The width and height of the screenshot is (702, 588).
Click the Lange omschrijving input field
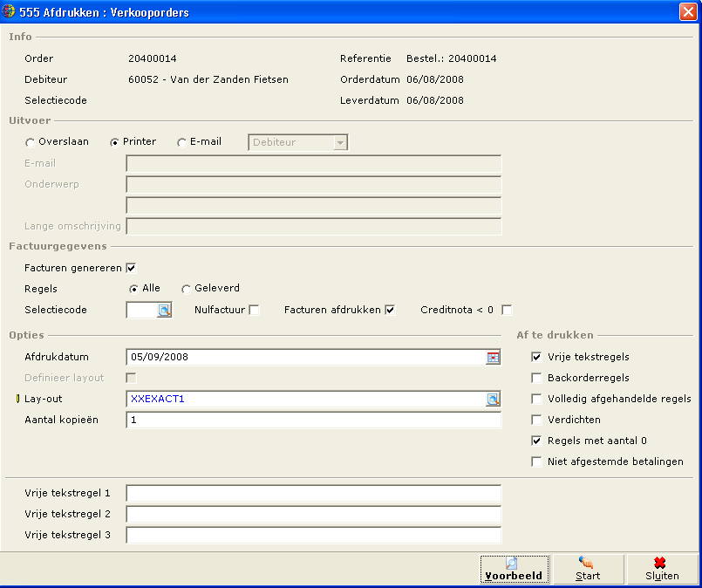coord(313,227)
